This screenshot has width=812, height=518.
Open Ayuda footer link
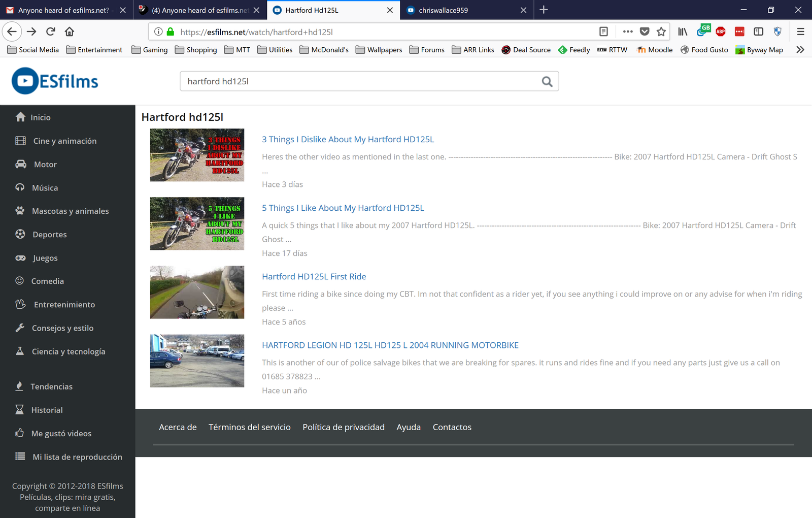(x=409, y=427)
